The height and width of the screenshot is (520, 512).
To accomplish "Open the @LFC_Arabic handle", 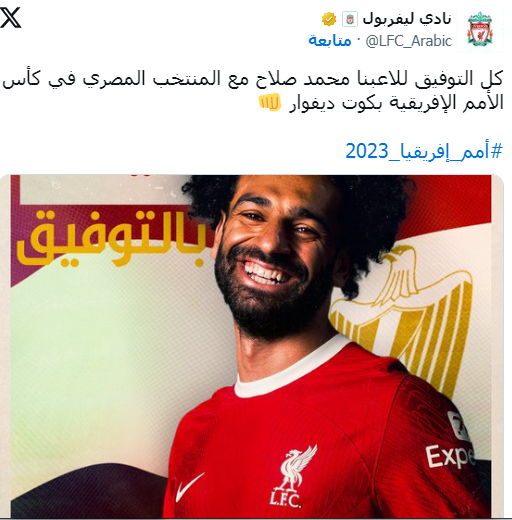I will click(x=409, y=41).
